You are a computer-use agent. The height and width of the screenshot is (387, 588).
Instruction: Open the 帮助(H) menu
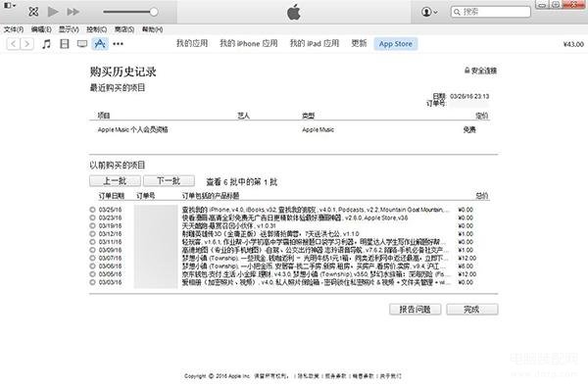pyautogui.click(x=152, y=29)
